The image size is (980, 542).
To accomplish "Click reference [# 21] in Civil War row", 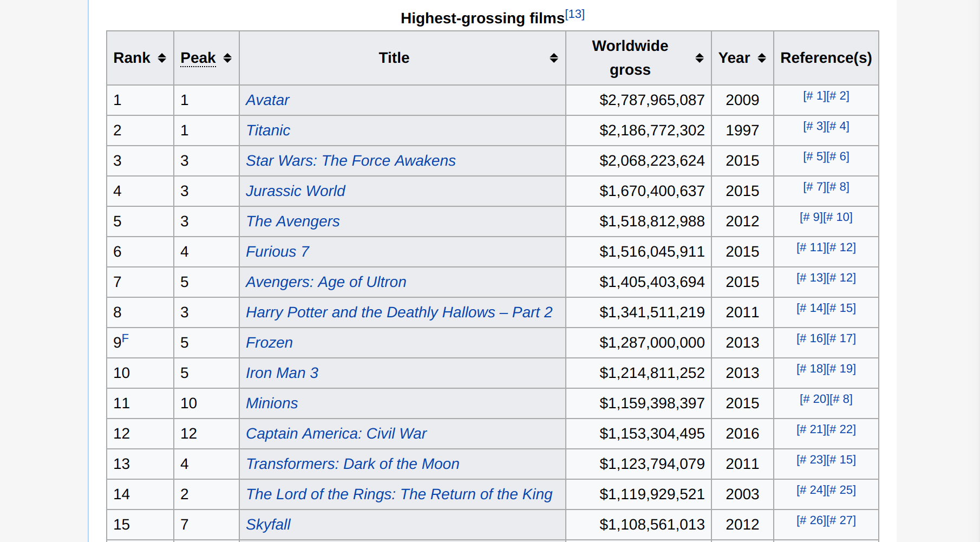I will [811, 429].
